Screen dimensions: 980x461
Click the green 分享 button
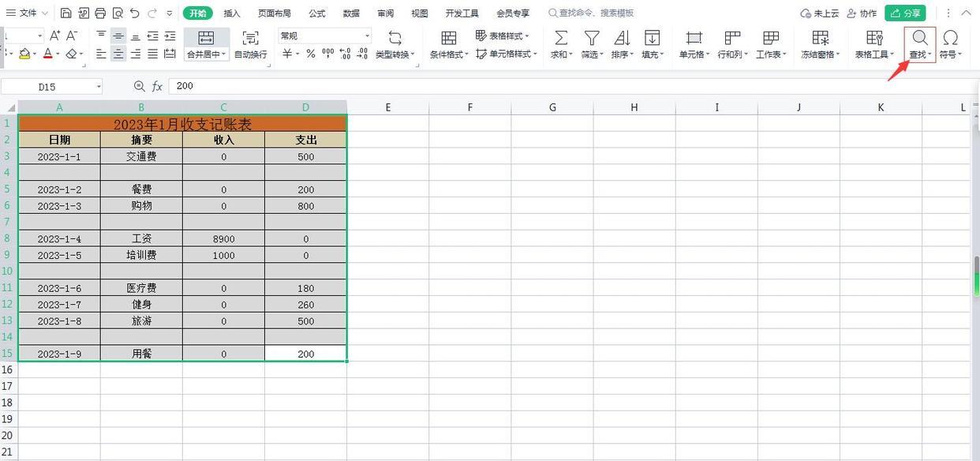click(x=905, y=13)
